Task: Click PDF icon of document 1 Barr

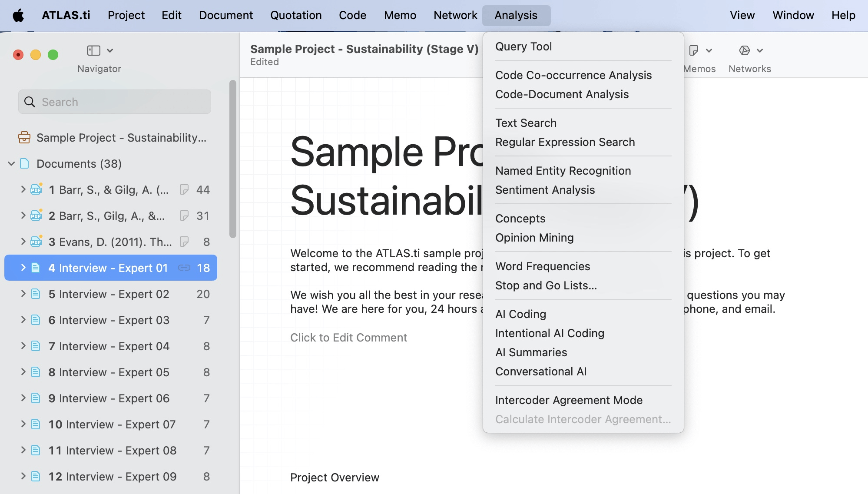Action: [x=36, y=189]
